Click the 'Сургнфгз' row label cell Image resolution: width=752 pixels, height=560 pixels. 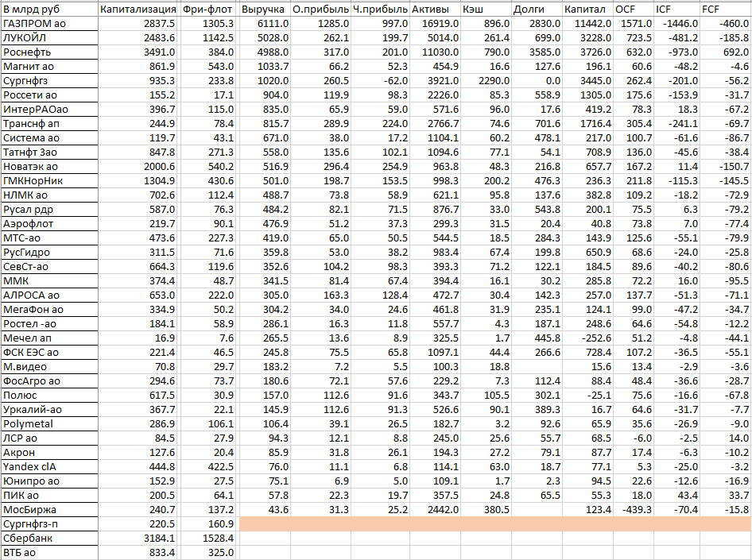tap(49, 81)
